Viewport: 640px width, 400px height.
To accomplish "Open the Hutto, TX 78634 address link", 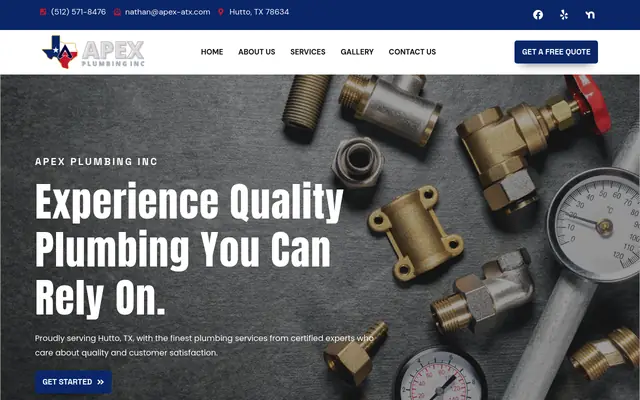I will (259, 12).
